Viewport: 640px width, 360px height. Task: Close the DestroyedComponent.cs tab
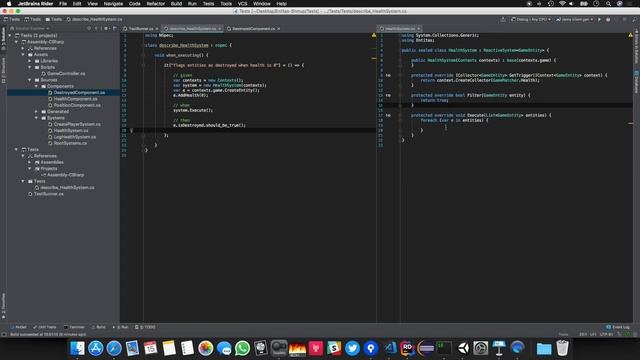point(279,29)
